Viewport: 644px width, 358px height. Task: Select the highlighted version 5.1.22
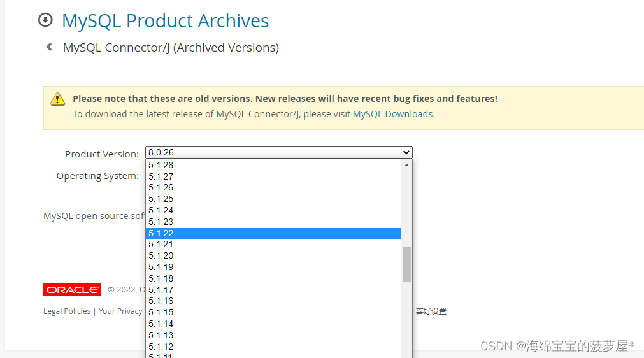tap(273, 233)
